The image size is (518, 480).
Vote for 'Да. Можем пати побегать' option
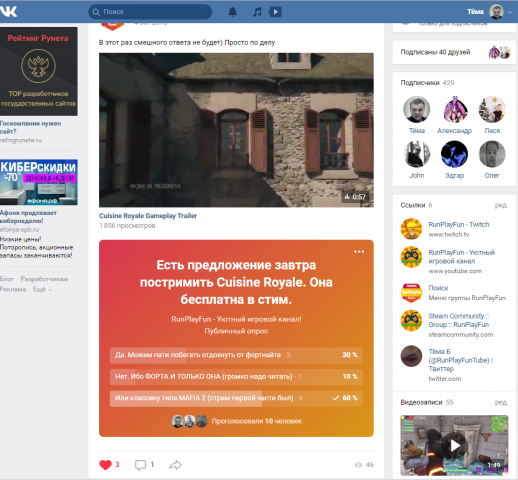point(236,355)
